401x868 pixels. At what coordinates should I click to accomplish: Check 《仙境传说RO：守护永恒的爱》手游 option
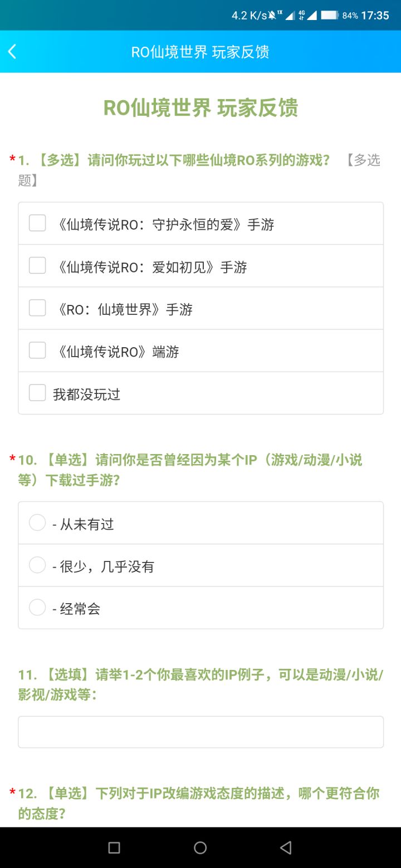200,224
